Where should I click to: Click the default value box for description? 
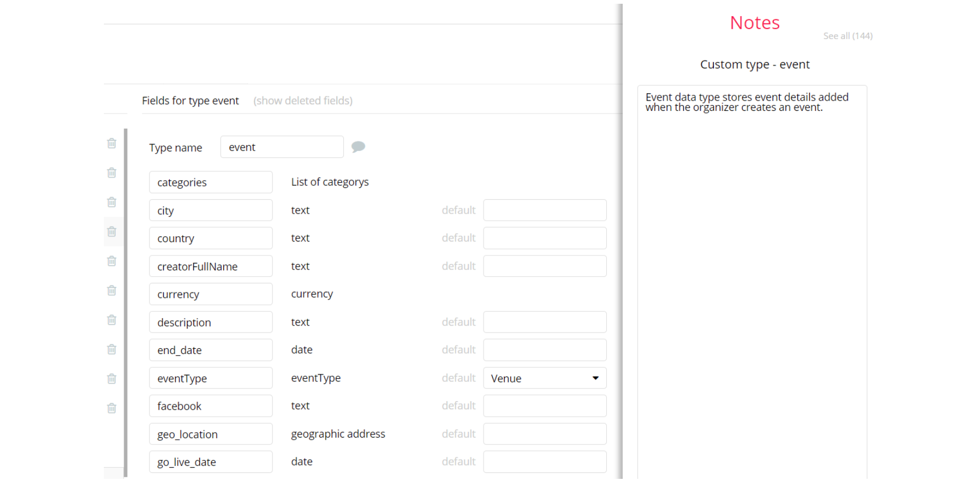coord(544,322)
